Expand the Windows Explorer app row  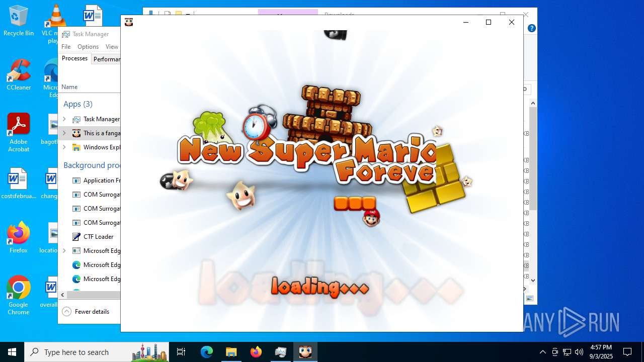pos(64,147)
